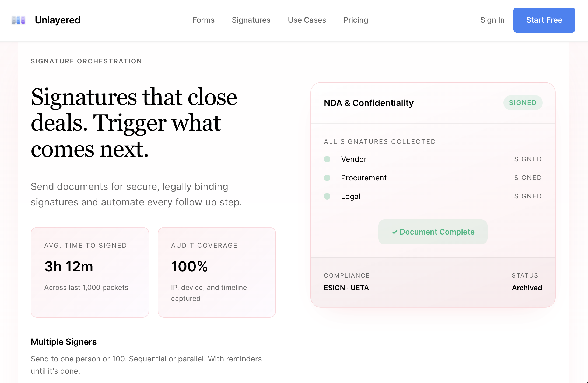Click the NDA & Confidentiality title
This screenshot has width=588, height=383.
pos(369,103)
